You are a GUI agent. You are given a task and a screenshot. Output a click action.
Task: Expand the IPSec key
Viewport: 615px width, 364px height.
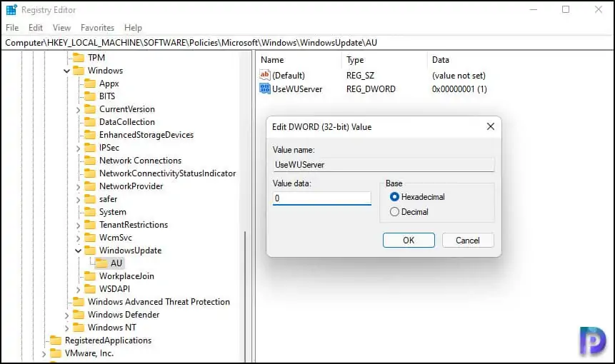pos(78,148)
